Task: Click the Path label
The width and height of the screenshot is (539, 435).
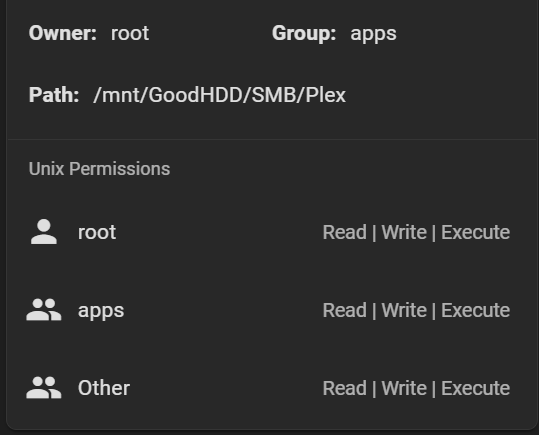Action: (54, 95)
